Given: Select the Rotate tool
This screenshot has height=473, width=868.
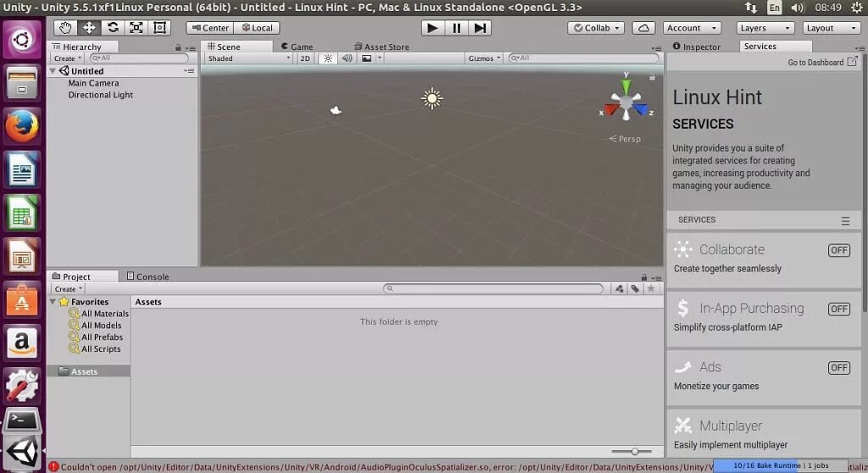Looking at the screenshot, I should click(x=113, y=28).
